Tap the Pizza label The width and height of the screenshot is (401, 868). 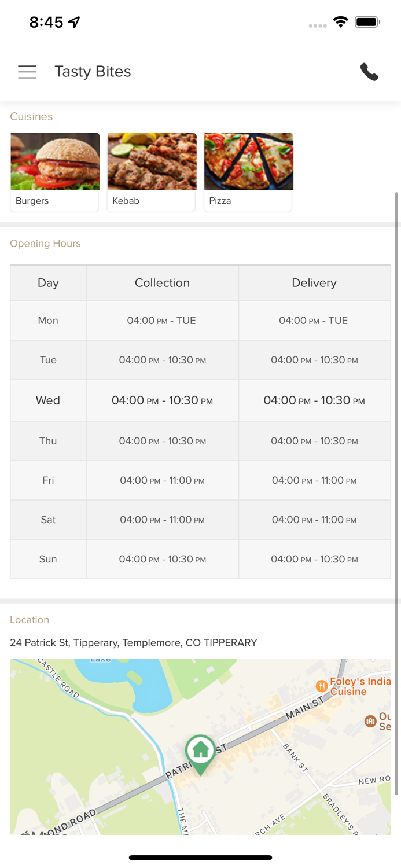[220, 201]
